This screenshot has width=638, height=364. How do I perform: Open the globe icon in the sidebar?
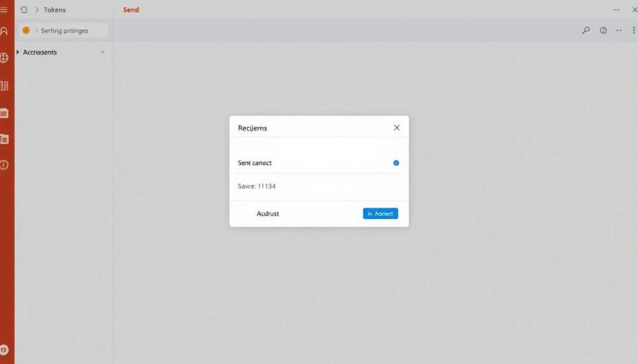point(4,58)
